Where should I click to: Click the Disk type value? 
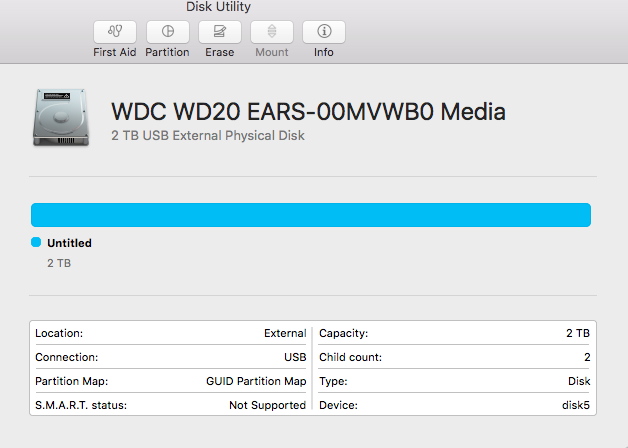[579, 381]
